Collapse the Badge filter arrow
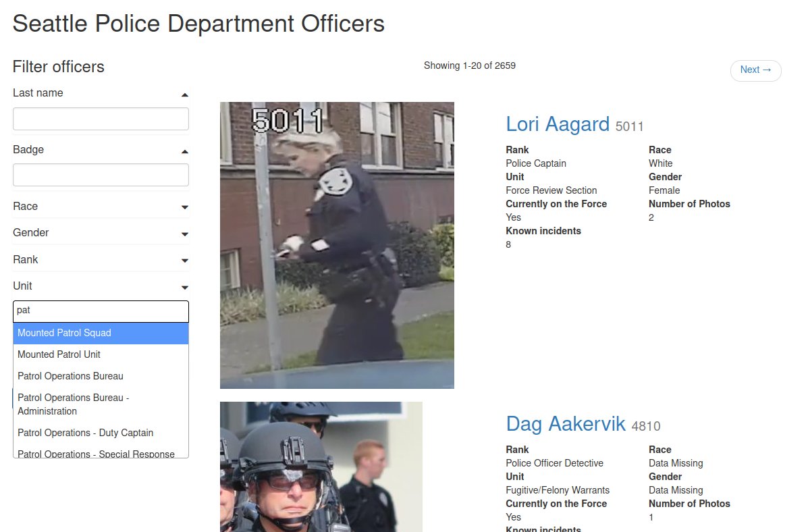Image resolution: width=808 pixels, height=532 pixels. (185, 151)
